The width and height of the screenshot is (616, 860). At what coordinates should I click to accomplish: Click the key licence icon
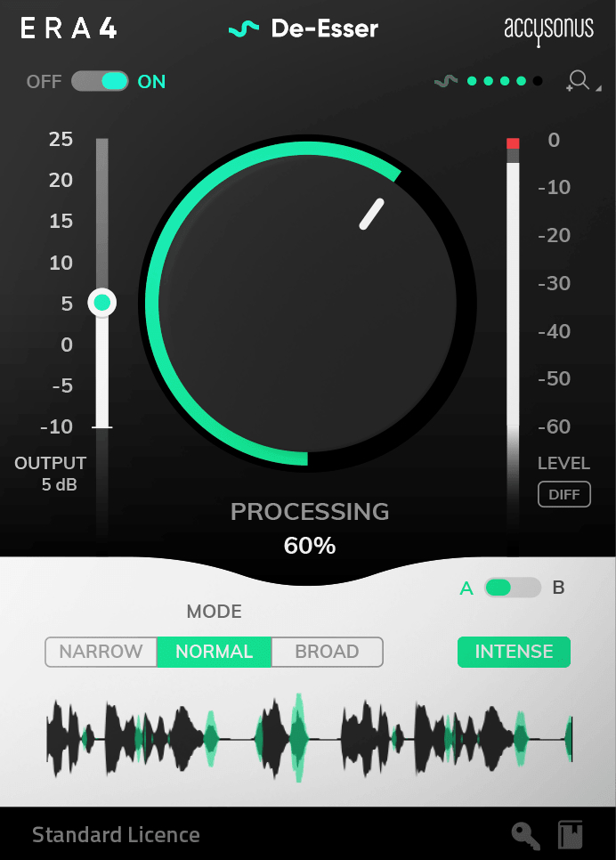click(x=526, y=835)
